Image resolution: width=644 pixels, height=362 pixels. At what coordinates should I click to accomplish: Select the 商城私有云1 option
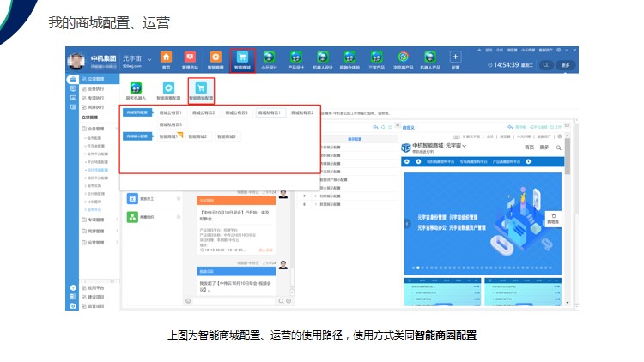pos(270,112)
